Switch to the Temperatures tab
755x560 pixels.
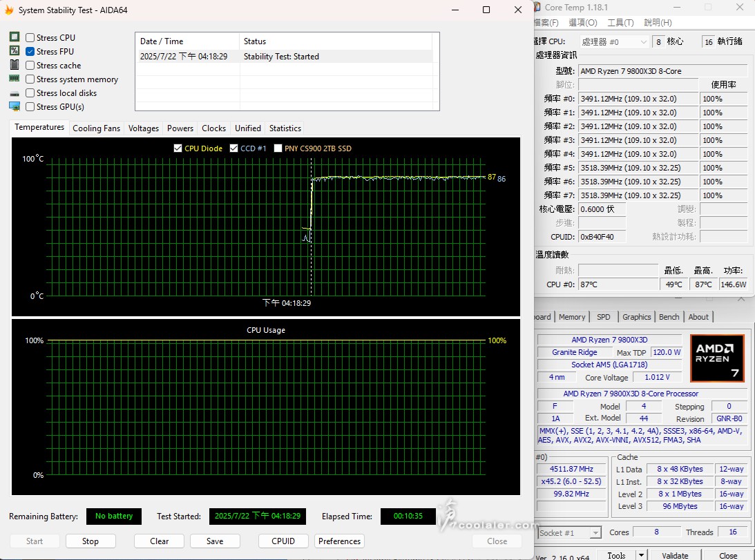click(x=39, y=127)
